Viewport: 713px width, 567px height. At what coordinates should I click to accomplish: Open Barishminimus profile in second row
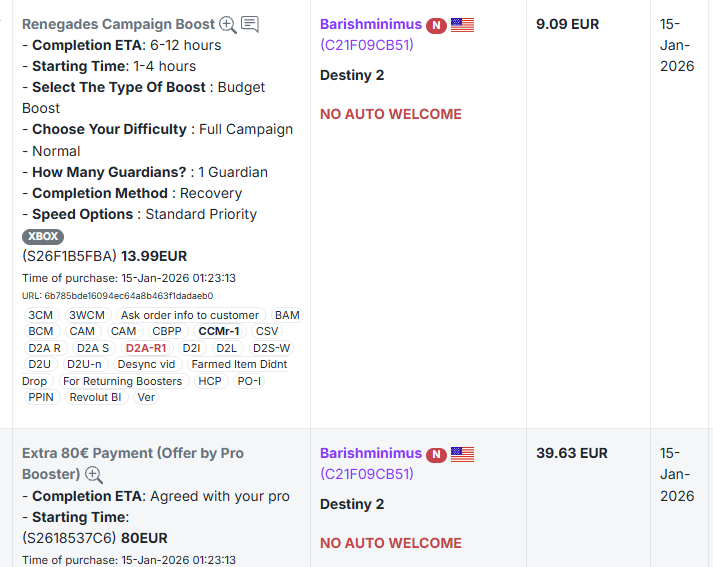[371, 453]
